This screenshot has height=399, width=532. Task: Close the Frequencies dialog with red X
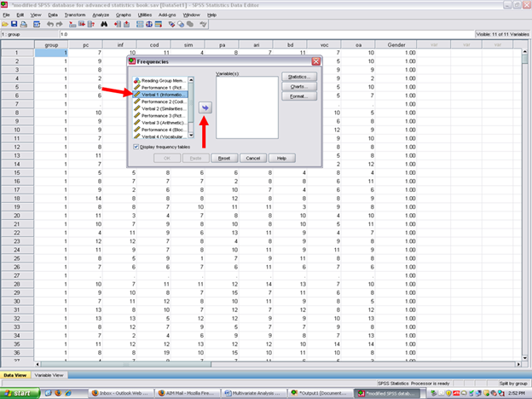(x=316, y=62)
